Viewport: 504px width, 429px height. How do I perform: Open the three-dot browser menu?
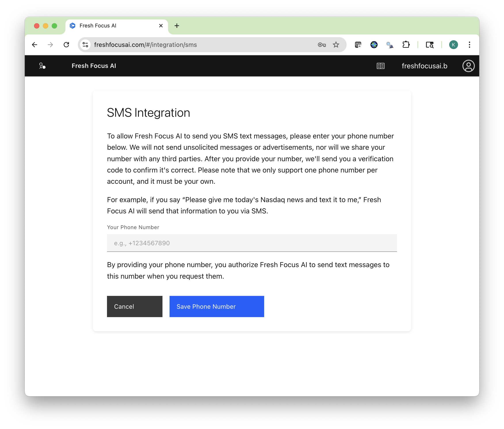[469, 44]
